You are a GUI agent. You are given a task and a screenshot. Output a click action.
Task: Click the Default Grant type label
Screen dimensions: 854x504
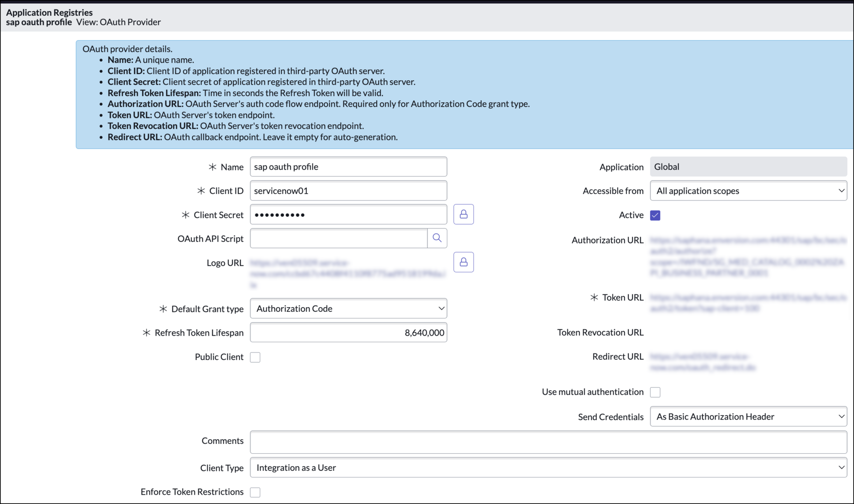208,309
